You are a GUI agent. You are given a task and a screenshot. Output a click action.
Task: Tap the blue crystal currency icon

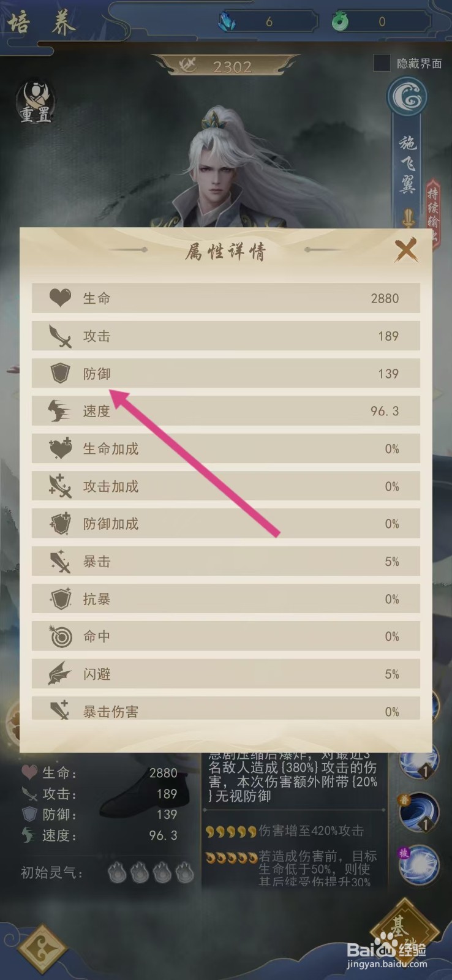pos(227,22)
